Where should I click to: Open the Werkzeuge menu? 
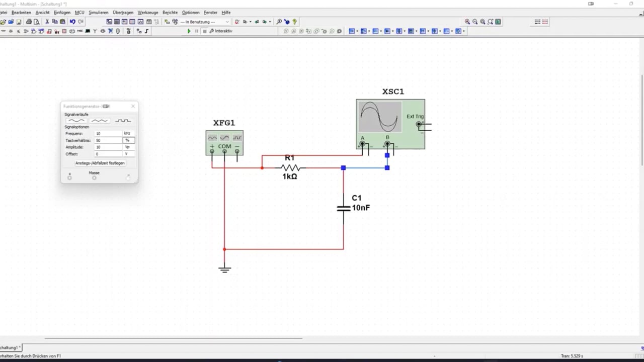pyautogui.click(x=148, y=12)
